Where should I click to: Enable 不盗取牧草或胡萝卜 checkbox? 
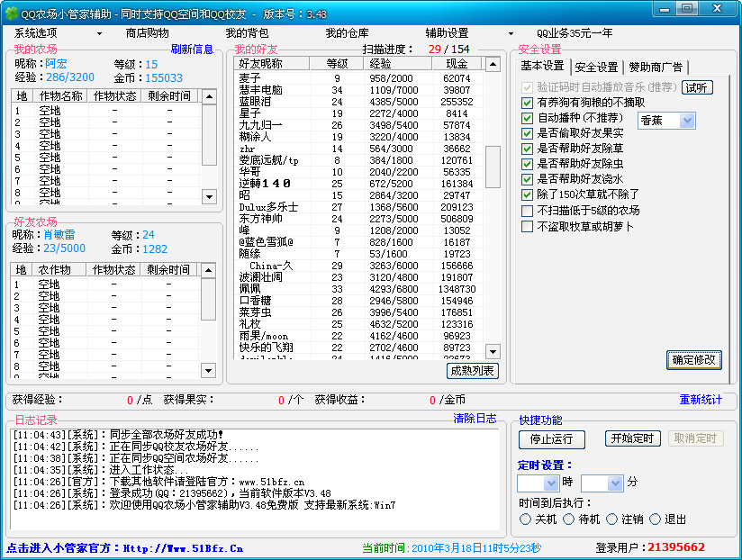coord(527,227)
